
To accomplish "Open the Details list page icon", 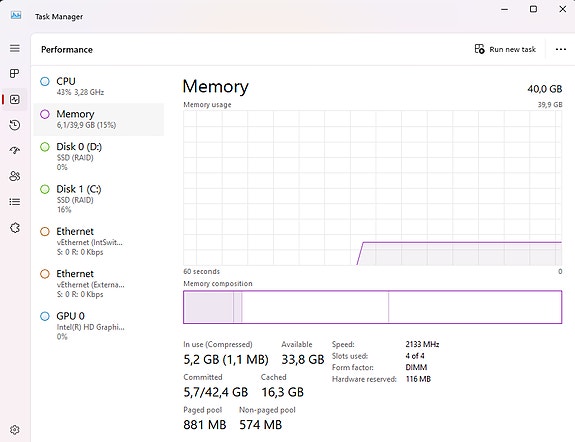I will tap(15, 202).
